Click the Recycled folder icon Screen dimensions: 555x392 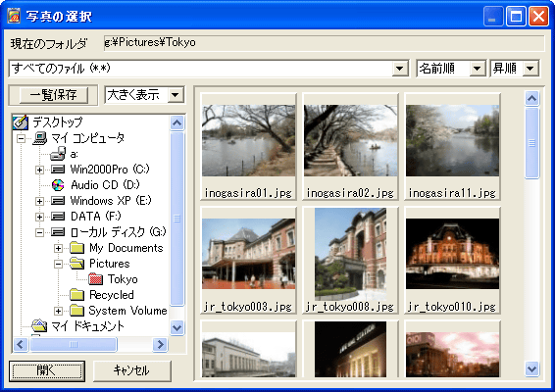[x=76, y=294]
